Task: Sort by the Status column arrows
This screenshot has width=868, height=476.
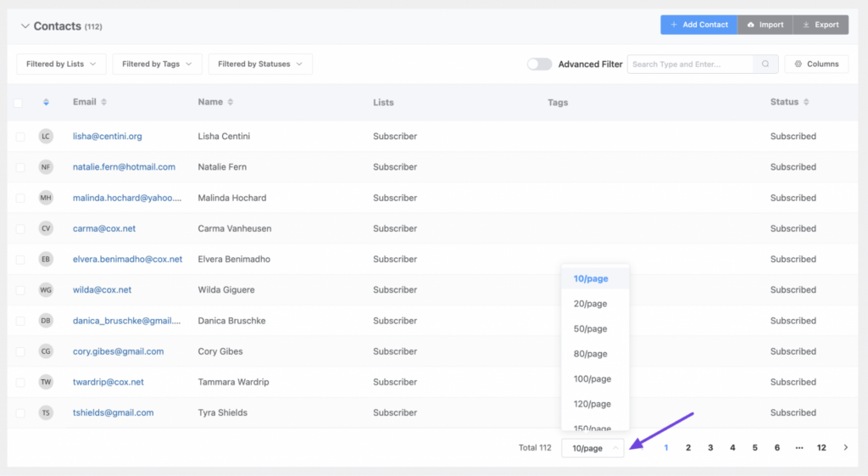Action: click(x=806, y=103)
